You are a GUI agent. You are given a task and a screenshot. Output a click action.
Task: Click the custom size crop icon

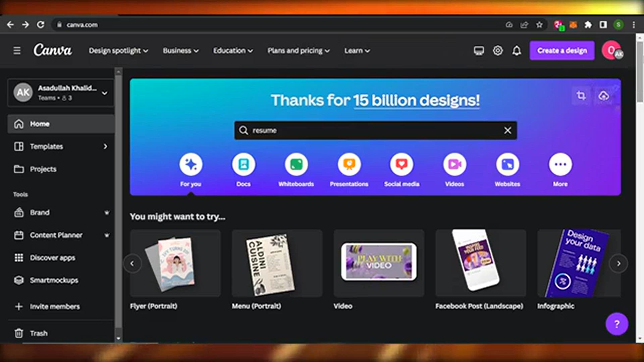[x=581, y=96]
